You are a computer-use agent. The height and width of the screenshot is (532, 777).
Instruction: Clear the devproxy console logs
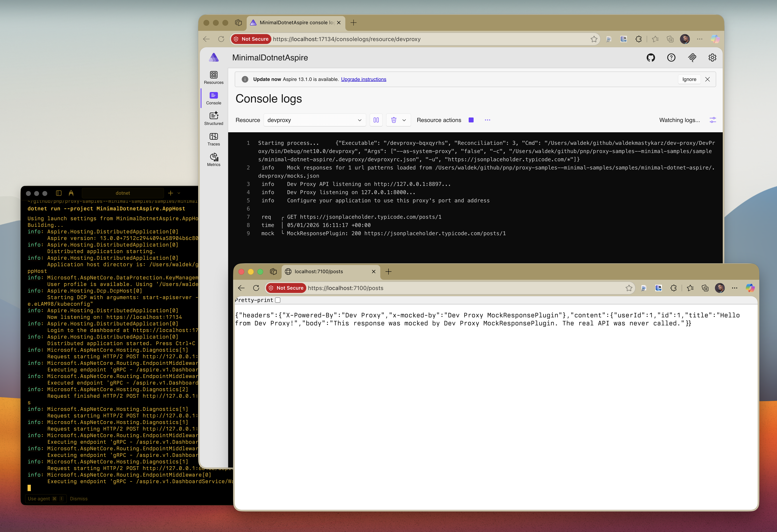pyautogui.click(x=394, y=120)
